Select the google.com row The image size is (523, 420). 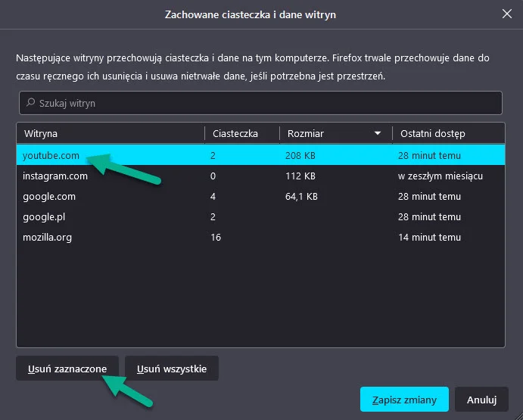[260, 196]
